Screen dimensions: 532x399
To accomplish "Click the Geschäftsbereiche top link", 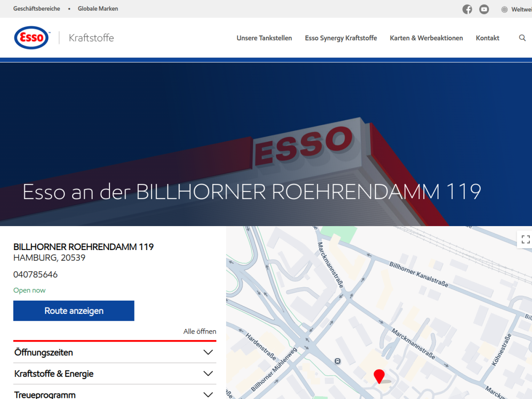I will (x=36, y=9).
